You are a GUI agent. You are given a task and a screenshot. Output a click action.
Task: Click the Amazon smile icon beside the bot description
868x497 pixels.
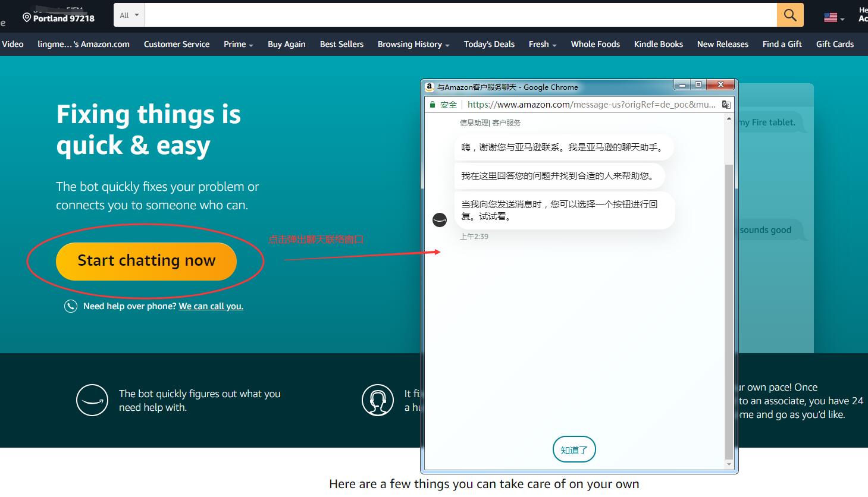[91, 400]
